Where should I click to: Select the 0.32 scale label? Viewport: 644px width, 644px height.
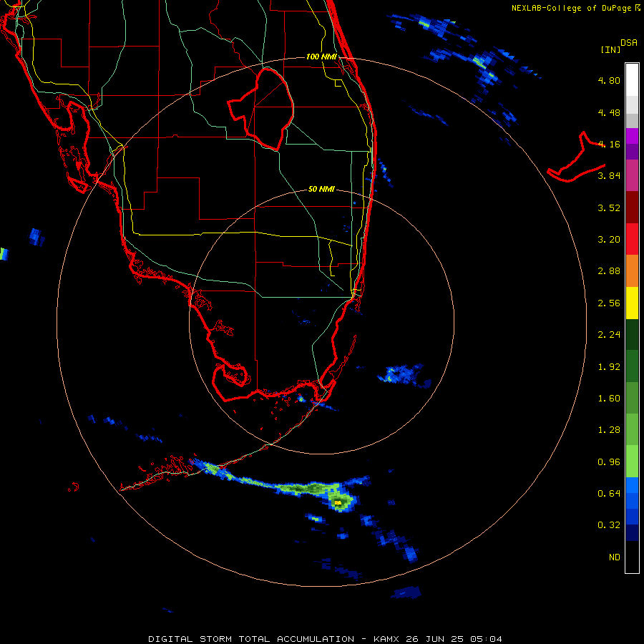pyautogui.click(x=609, y=525)
